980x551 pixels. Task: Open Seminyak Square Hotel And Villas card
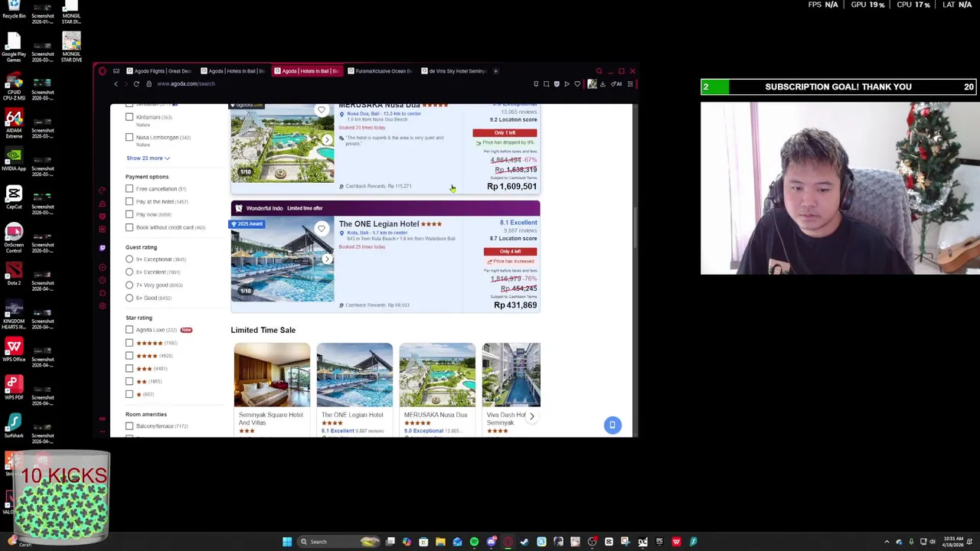point(272,389)
